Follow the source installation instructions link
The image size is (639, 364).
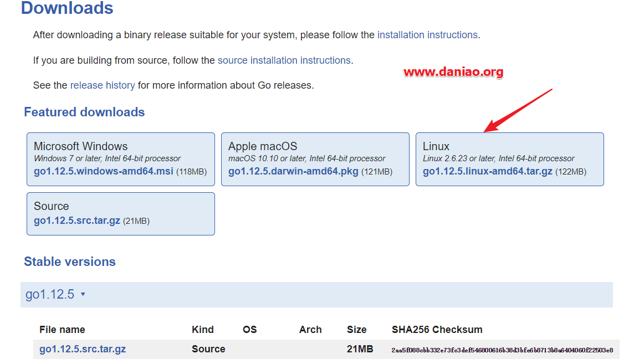(x=284, y=60)
